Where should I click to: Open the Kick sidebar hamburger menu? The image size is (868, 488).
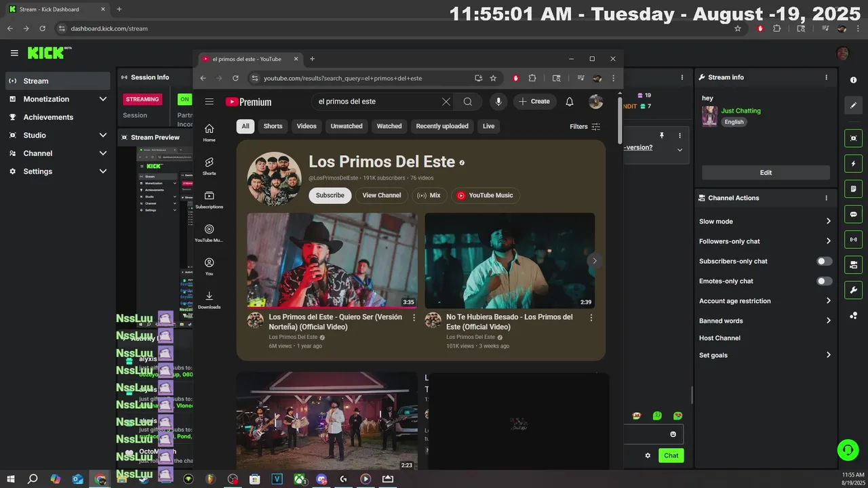(x=14, y=53)
